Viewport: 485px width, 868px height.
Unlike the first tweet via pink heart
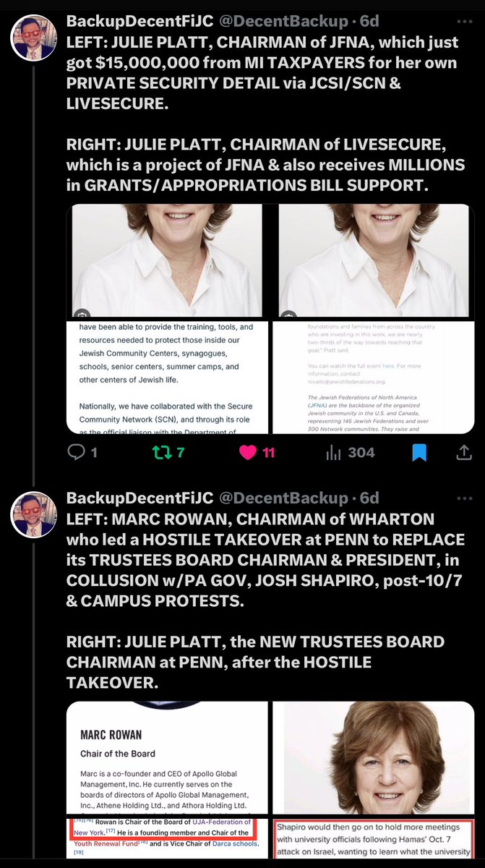pyautogui.click(x=248, y=453)
